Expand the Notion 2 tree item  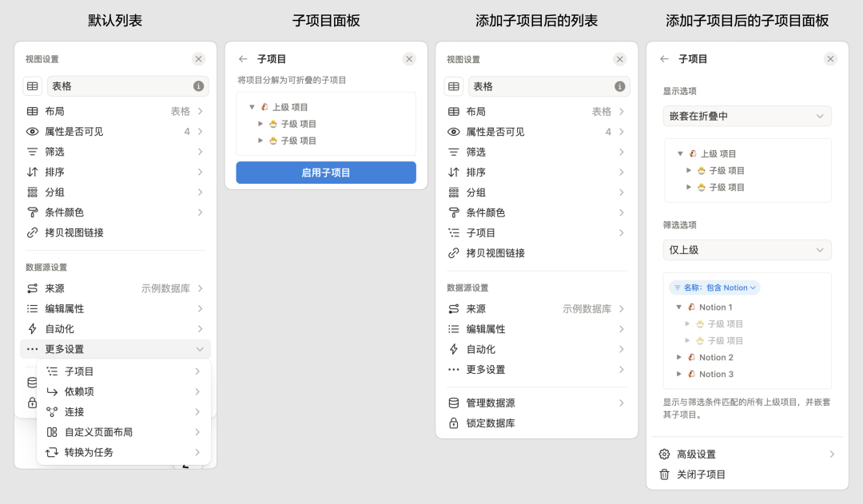(x=680, y=358)
